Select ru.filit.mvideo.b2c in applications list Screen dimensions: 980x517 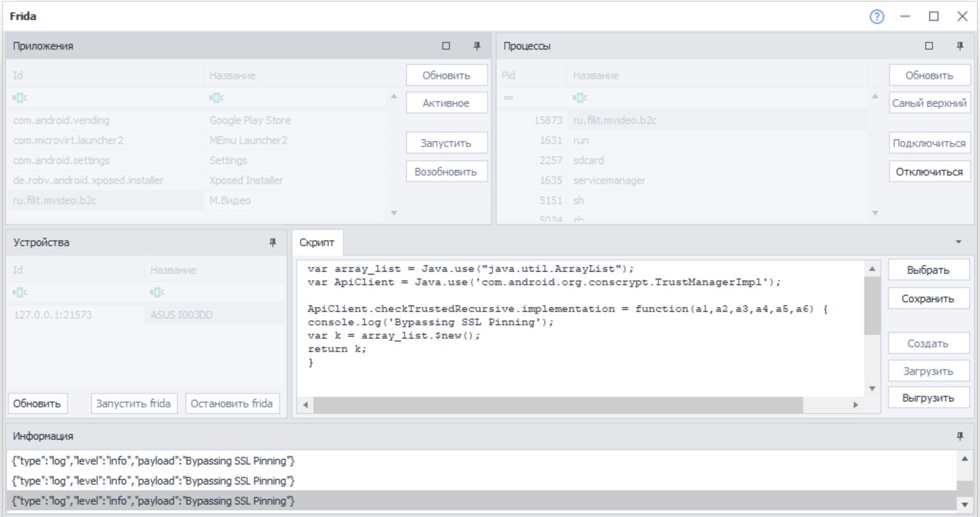point(196,200)
